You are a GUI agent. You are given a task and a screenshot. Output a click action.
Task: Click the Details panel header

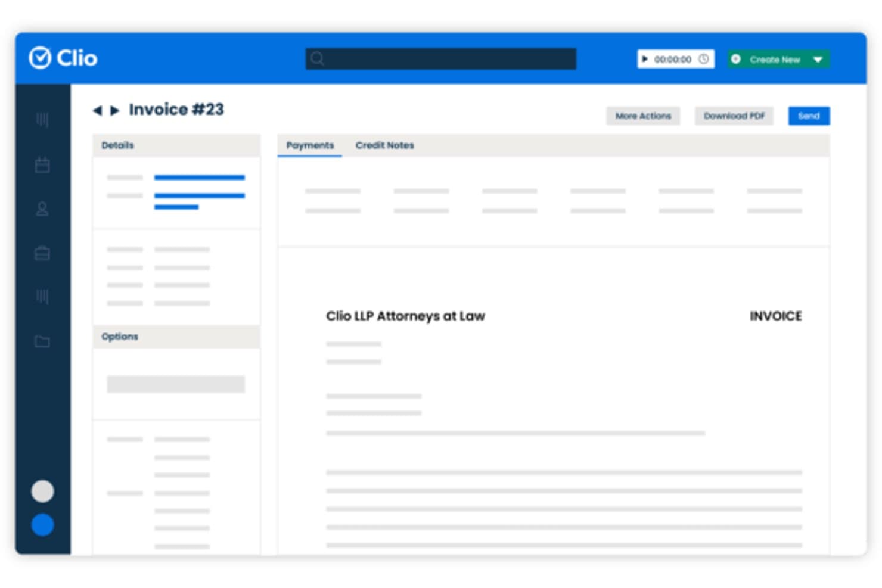click(x=176, y=145)
